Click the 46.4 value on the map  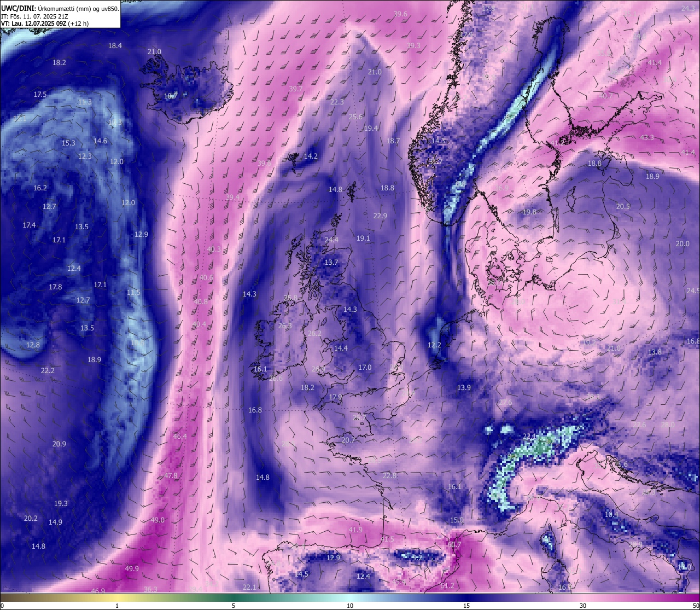180,437
